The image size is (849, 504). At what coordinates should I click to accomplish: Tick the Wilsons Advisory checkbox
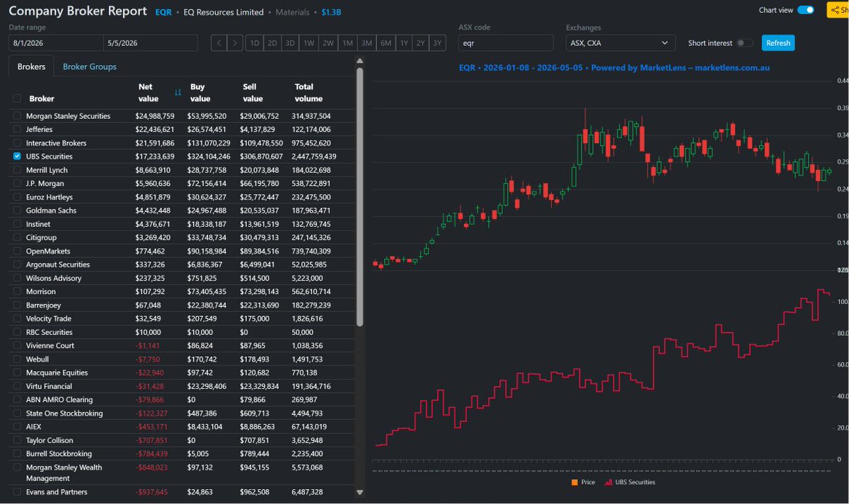17,278
